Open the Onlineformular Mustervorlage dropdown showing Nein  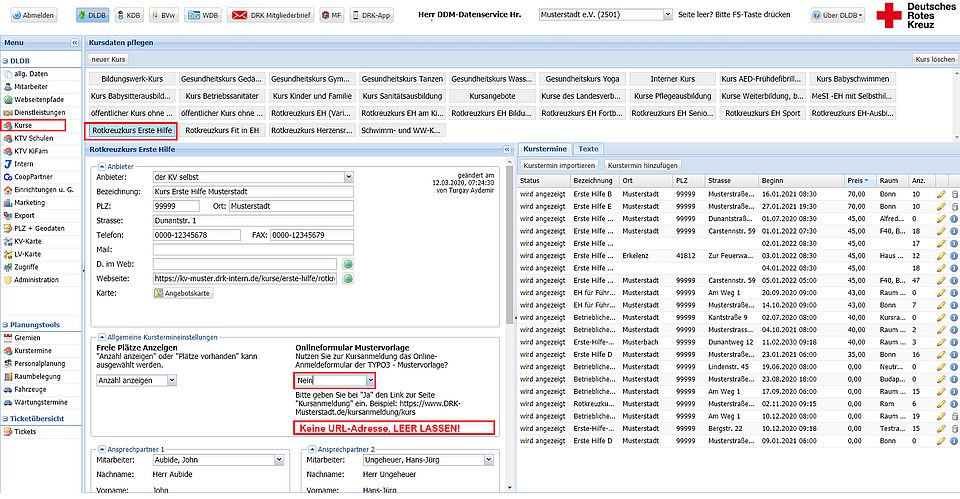point(370,381)
